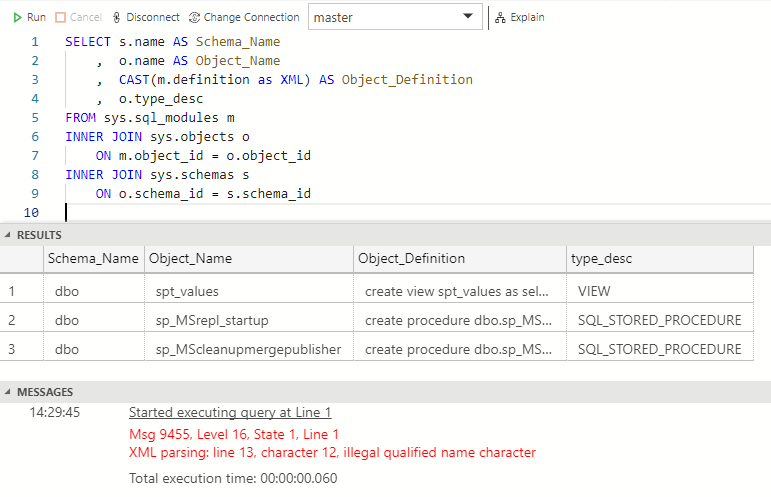The image size is (771, 497).
Task: Select the spt_values cell
Action: pos(187,291)
